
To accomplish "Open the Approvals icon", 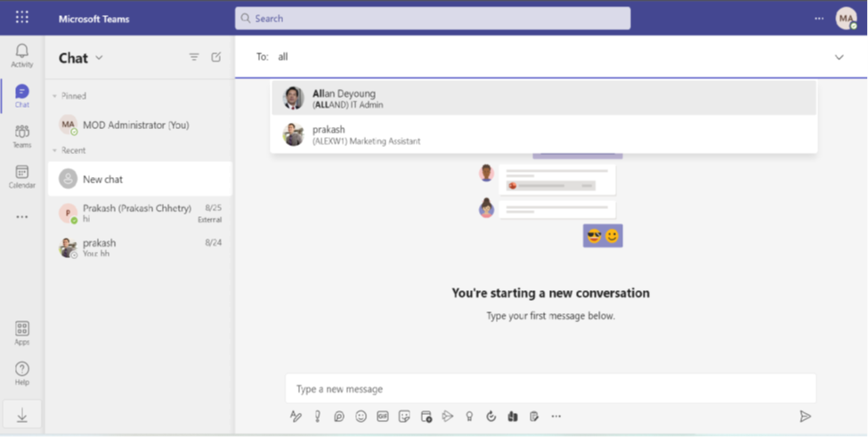I will (491, 417).
